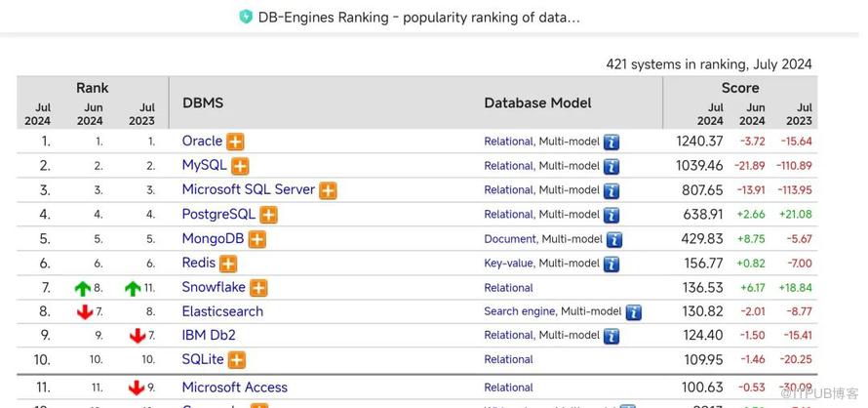Image resolution: width=868 pixels, height=408 pixels.
Task: Click Key-value model link in Redis row
Action: coord(509,264)
